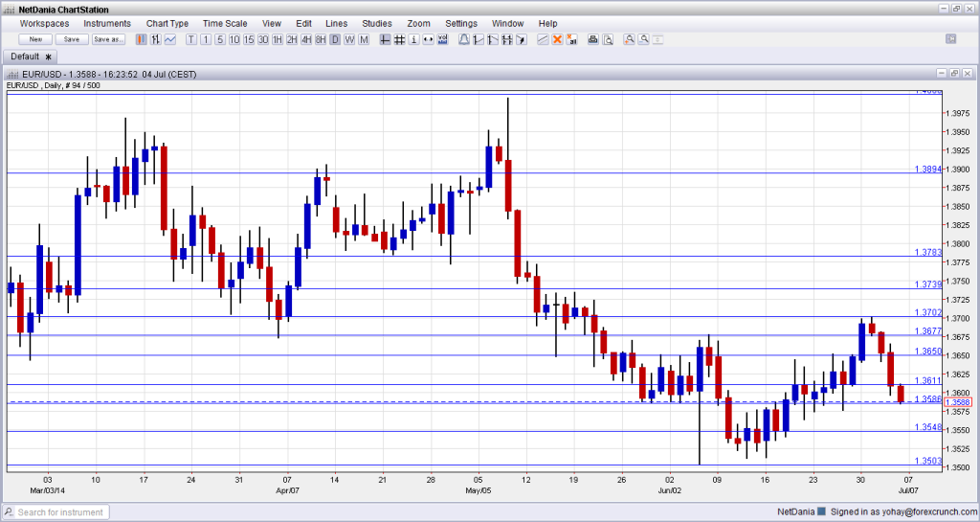Switch time scale to 15 minutes
The height and width of the screenshot is (522, 980).
249,39
